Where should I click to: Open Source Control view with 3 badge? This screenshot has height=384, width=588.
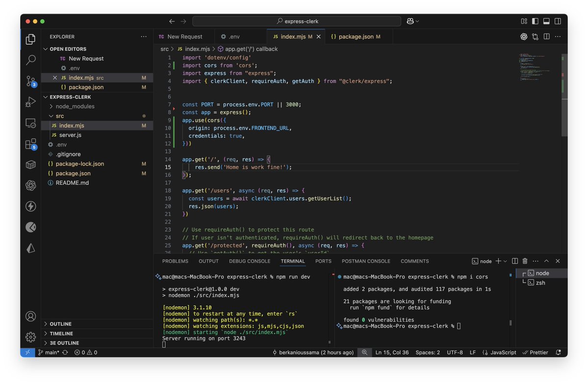30,81
